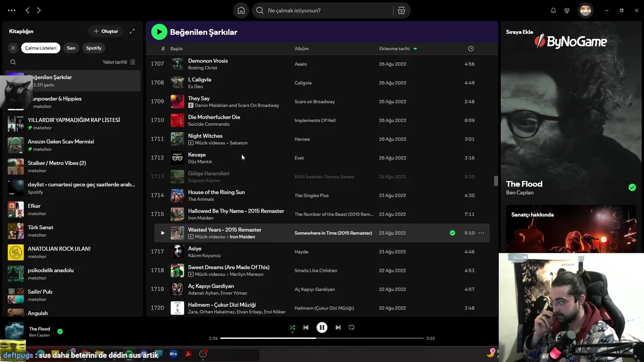Sort by Albüm column header

pos(301,49)
